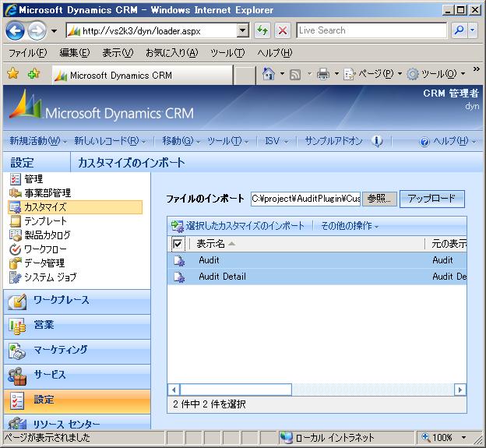The width and height of the screenshot is (486, 448).
Task: Expand the 新規活動(W) dropdown
Action: 65,142
